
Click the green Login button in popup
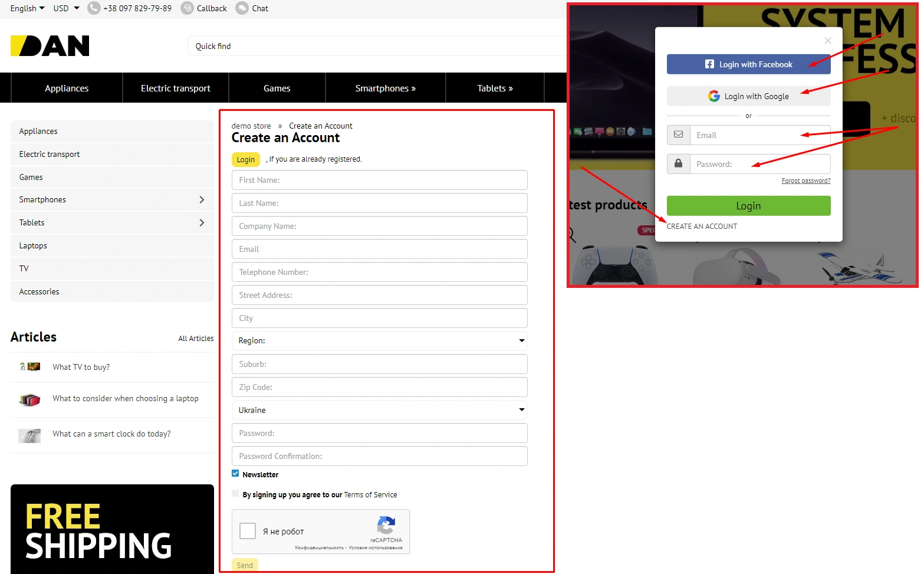point(748,206)
